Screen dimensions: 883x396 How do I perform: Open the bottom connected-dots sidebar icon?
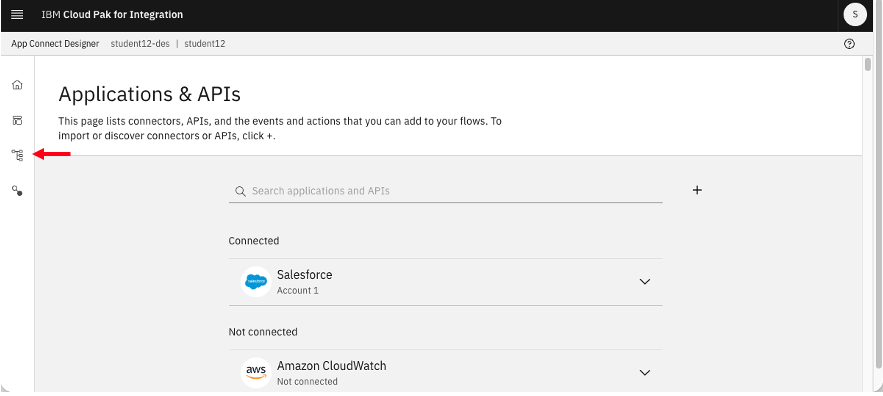17,192
